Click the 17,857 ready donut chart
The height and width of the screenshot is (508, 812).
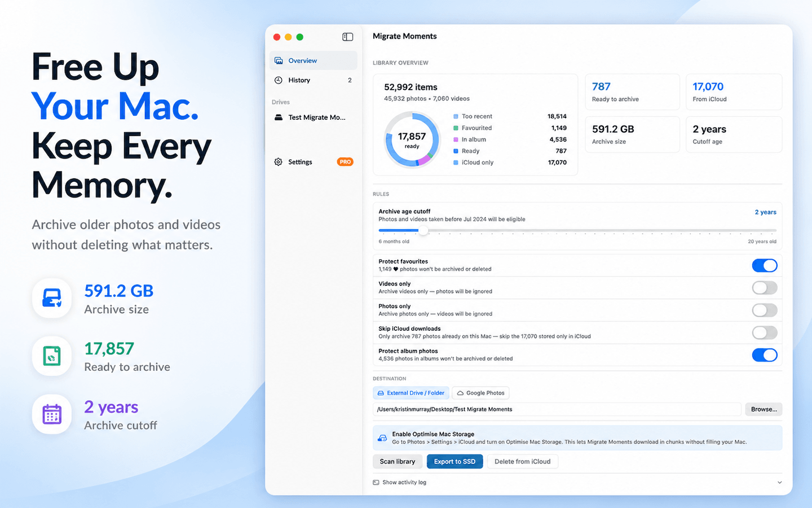(412, 139)
